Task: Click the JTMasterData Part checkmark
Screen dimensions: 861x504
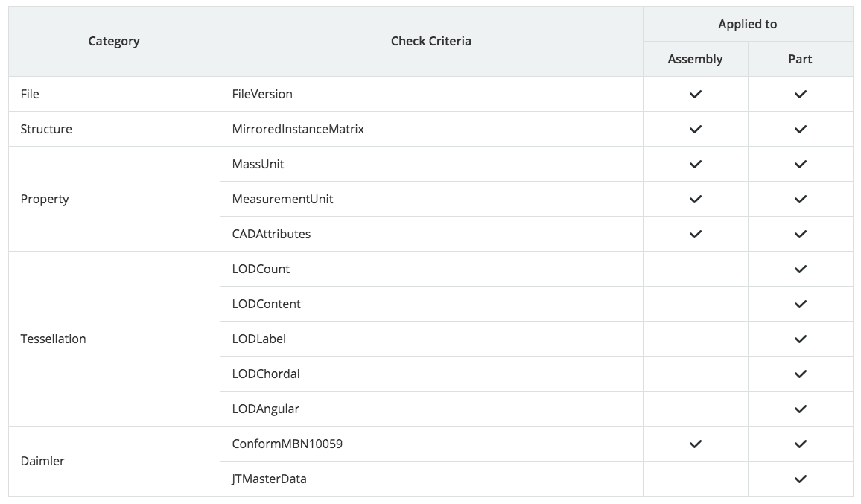Action: (x=800, y=479)
